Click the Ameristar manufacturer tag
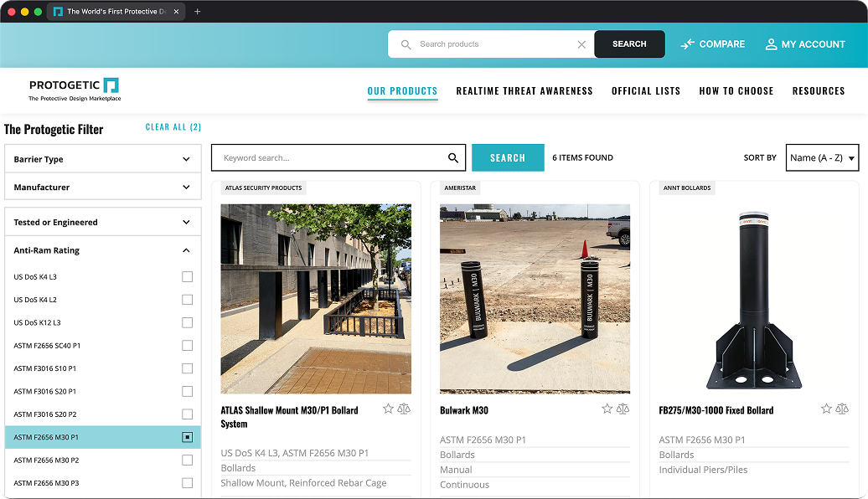The height and width of the screenshot is (499, 868). (460, 188)
